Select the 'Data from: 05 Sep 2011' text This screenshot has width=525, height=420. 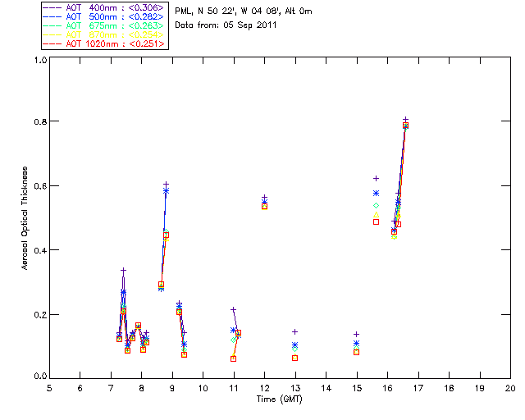coord(226,25)
